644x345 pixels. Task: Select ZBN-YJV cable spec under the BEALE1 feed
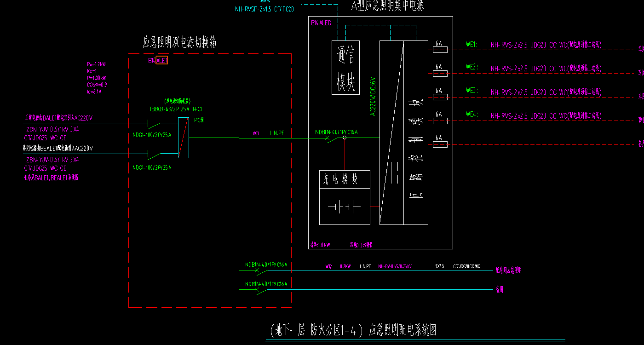click(x=52, y=160)
